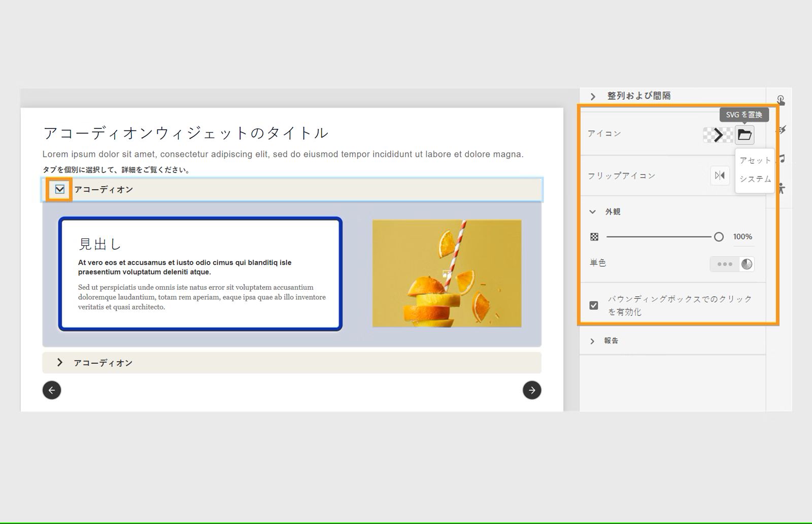This screenshot has height=524, width=812.
Task: Toggle the checkbox on the first accordion header
Action: (60, 189)
